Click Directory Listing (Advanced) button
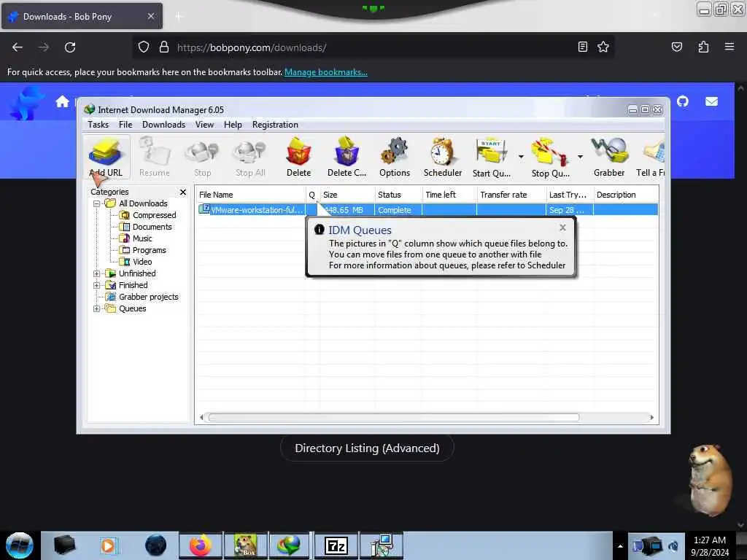The height and width of the screenshot is (560, 747). click(367, 448)
